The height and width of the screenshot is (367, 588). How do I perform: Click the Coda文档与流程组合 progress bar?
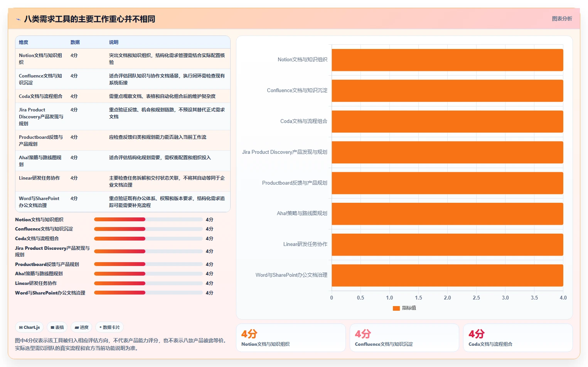point(148,239)
